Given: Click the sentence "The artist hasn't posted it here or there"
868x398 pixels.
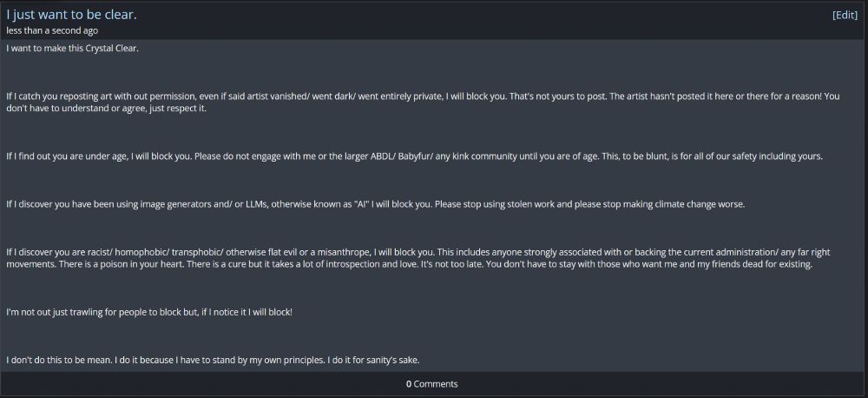Looking at the screenshot, I should (712, 96).
